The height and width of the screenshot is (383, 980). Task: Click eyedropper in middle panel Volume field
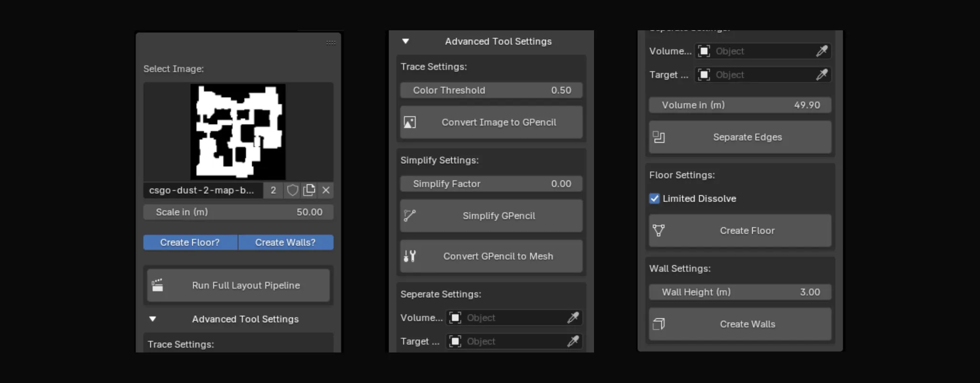573,318
